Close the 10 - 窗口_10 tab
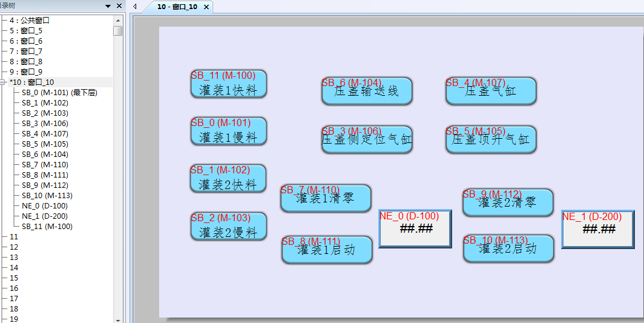This screenshot has height=323, width=644. coord(206,7)
